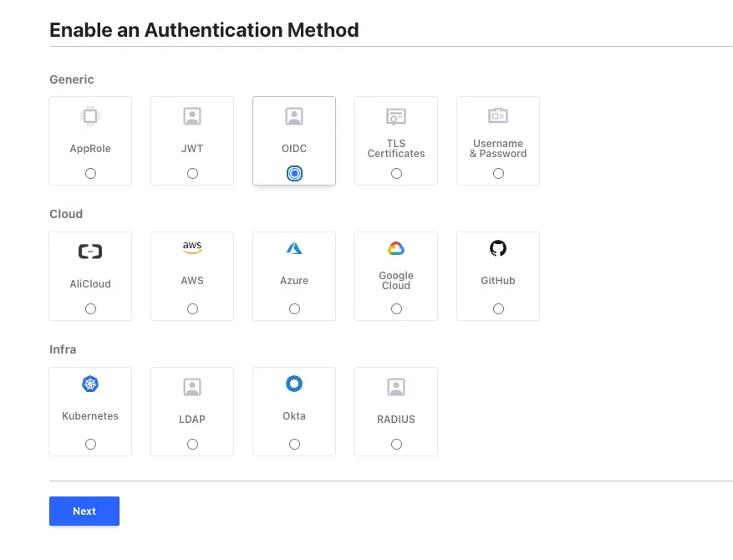The height and width of the screenshot is (560, 733).
Task: Click the Google Cloud logo icon
Action: tap(396, 248)
